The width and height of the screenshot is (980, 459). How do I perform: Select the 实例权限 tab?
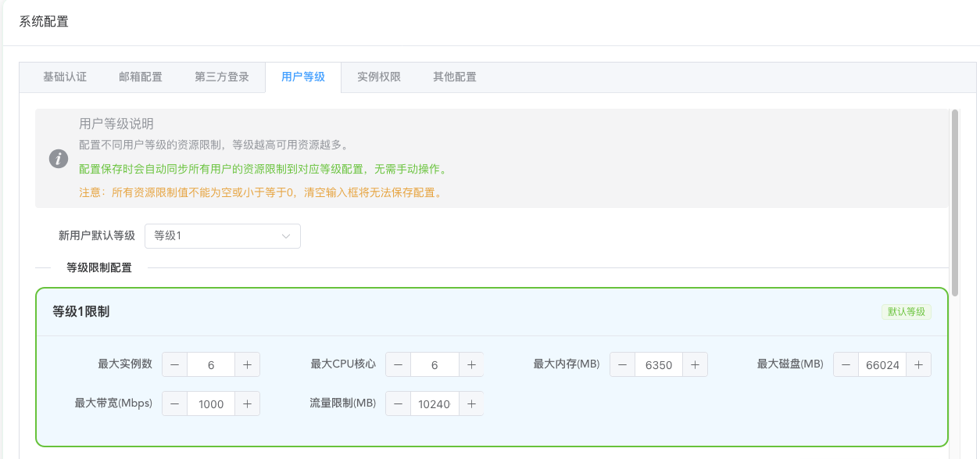tap(379, 77)
